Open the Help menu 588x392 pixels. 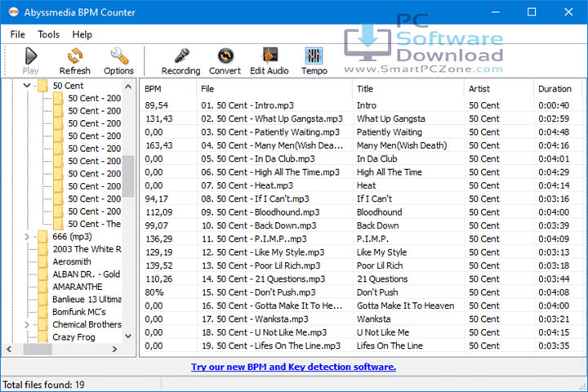pyautogui.click(x=82, y=34)
